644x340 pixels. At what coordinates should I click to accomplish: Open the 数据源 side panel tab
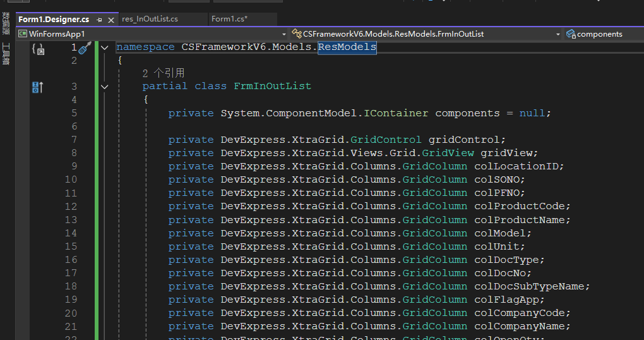6,23
